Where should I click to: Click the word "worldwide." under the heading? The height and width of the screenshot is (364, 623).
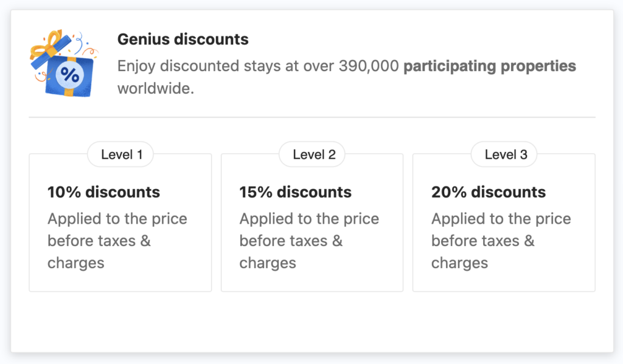tap(156, 89)
